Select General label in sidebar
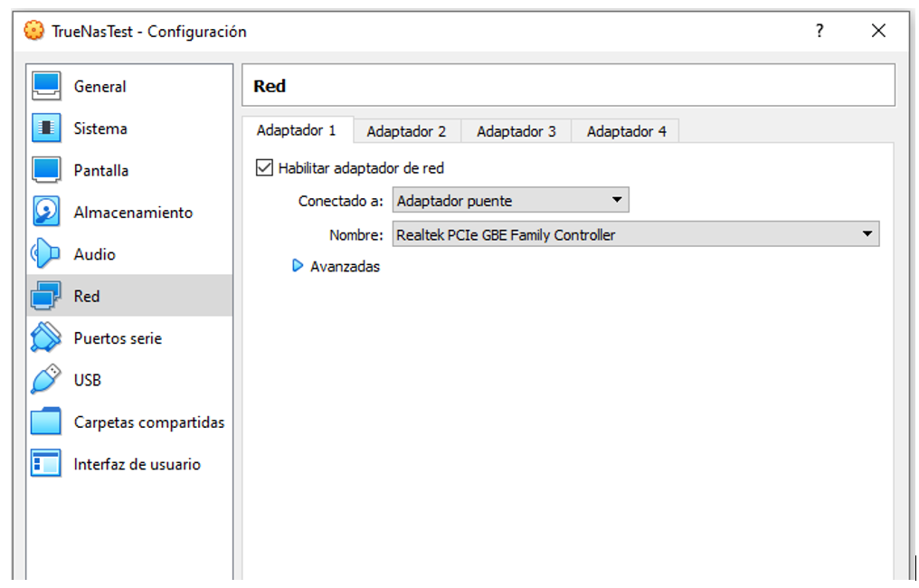 pos(99,87)
